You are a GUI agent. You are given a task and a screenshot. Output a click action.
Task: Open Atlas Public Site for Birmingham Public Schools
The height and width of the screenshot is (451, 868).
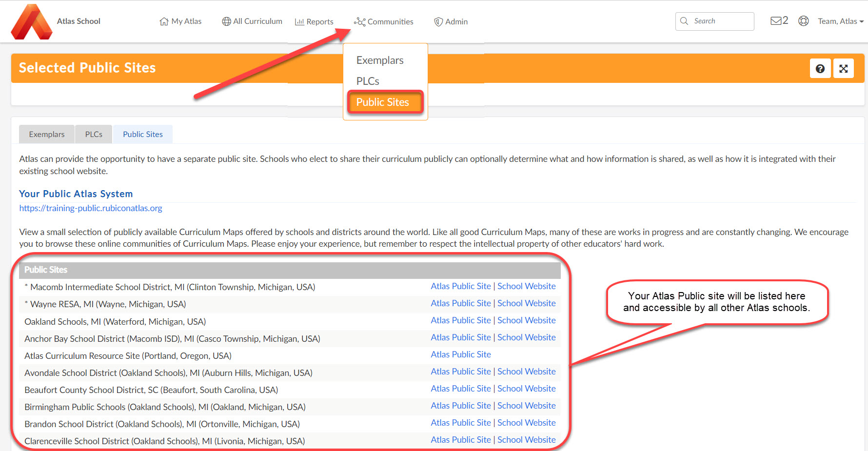(461, 406)
